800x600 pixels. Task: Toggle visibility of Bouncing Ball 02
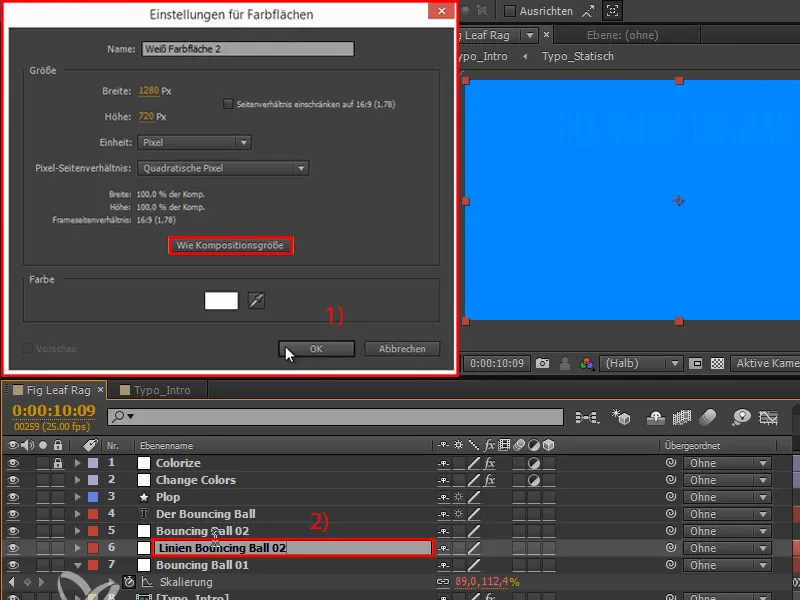pyautogui.click(x=13, y=531)
